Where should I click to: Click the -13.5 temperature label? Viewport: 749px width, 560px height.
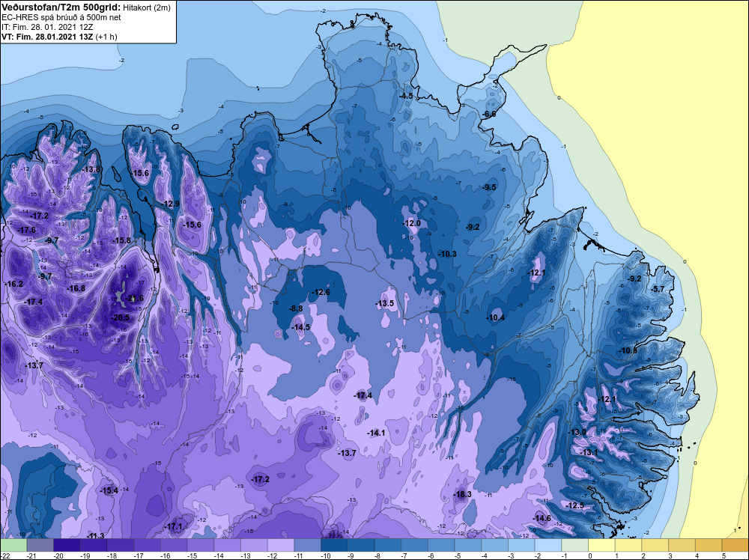click(x=385, y=304)
